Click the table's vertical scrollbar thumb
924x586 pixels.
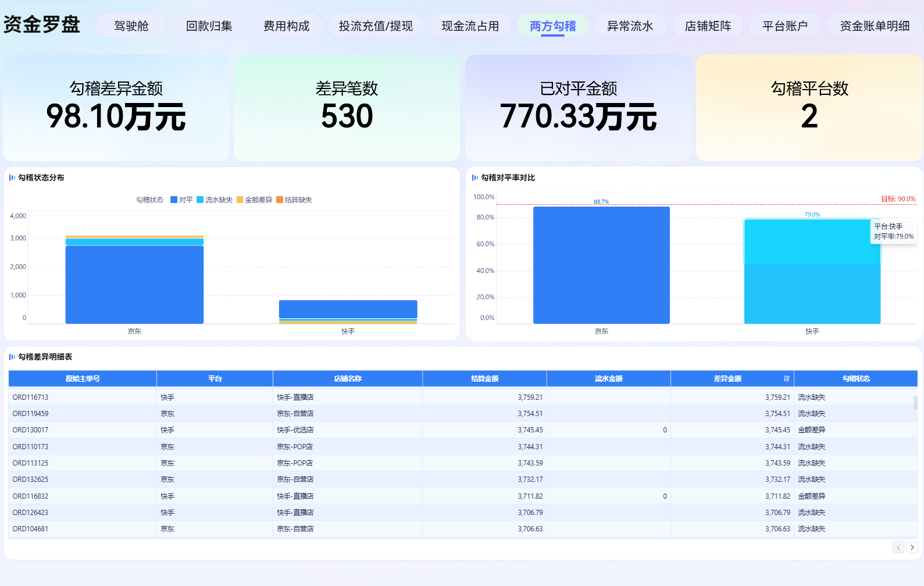pyautogui.click(x=915, y=402)
